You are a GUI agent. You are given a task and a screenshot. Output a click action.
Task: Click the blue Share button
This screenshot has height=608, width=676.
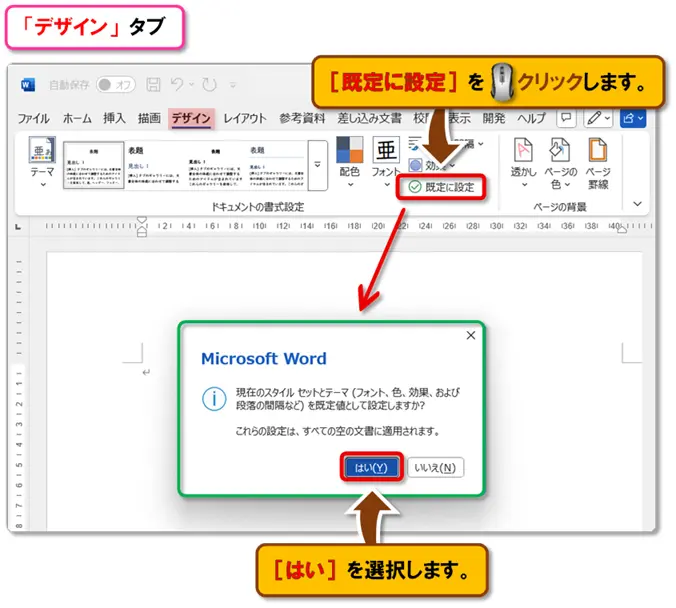[632, 118]
